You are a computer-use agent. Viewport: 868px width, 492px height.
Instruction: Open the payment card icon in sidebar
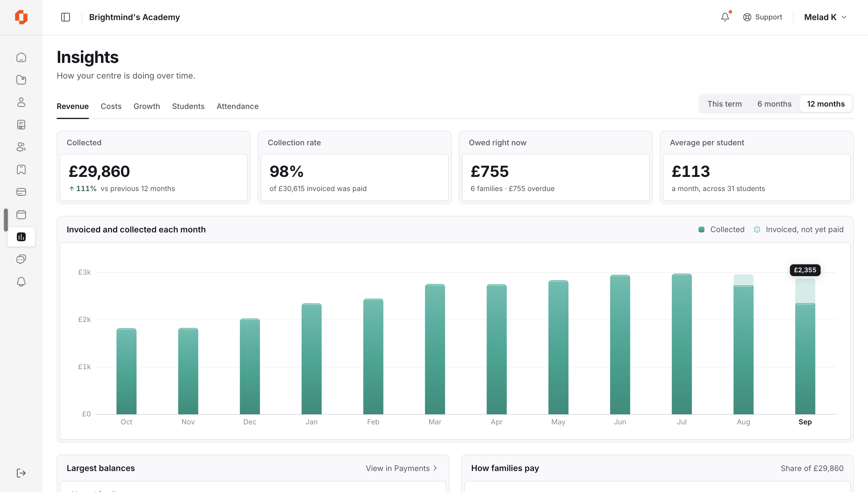21,192
